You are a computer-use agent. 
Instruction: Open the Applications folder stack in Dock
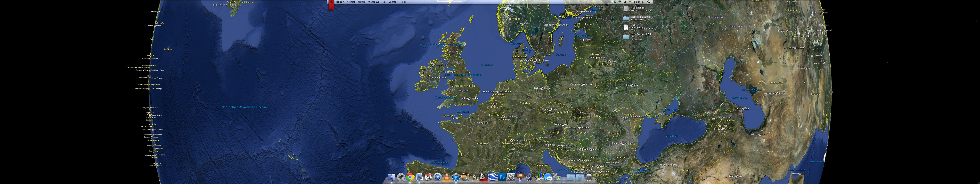[571, 178]
